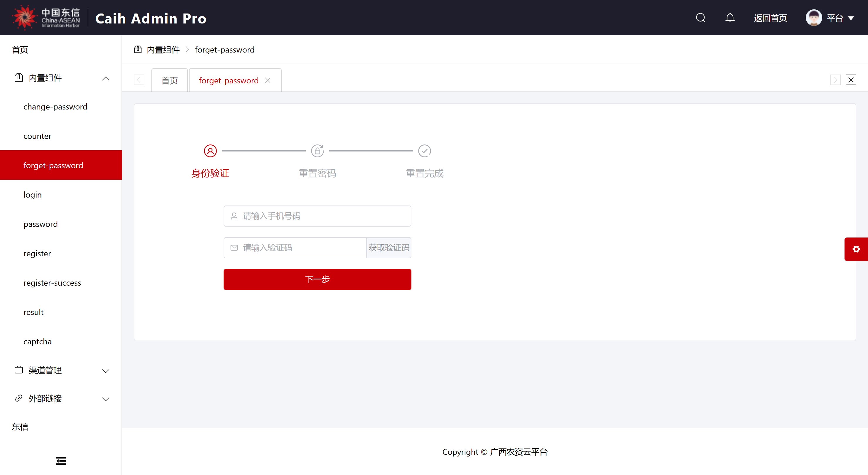Image resolution: width=868 pixels, height=475 pixels.
Task: Click 获取验证码 to request a code
Action: click(389, 248)
